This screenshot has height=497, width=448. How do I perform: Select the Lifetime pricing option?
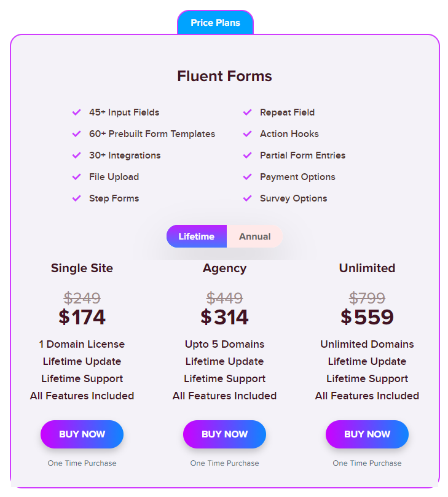pyautogui.click(x=197, y=236)
